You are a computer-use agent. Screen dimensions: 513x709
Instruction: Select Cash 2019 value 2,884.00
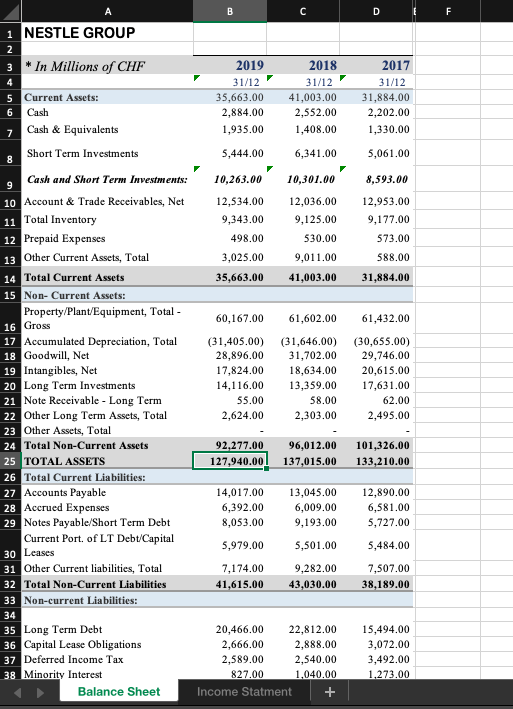(x=230, y=112)
